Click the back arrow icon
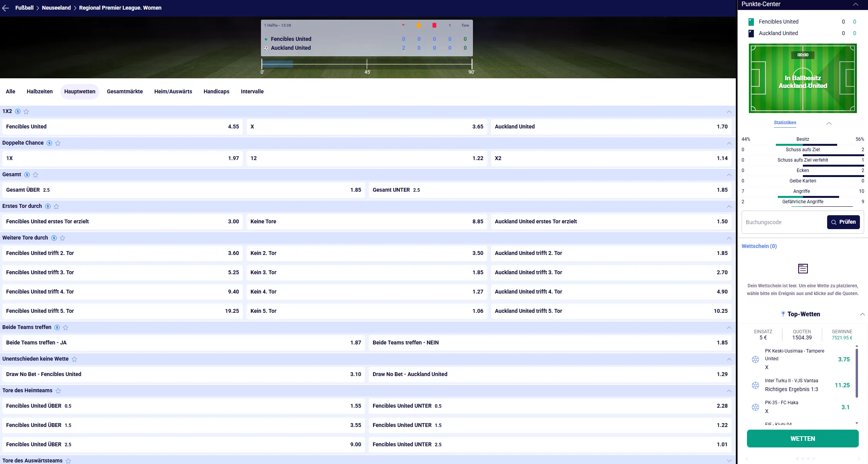868x464 pixels. 5,8
